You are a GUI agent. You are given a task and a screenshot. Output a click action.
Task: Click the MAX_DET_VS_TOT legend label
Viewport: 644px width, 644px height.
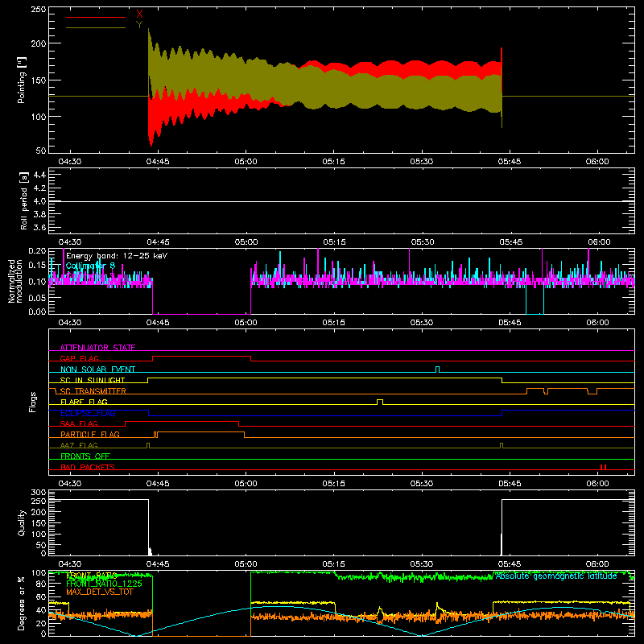100,592
